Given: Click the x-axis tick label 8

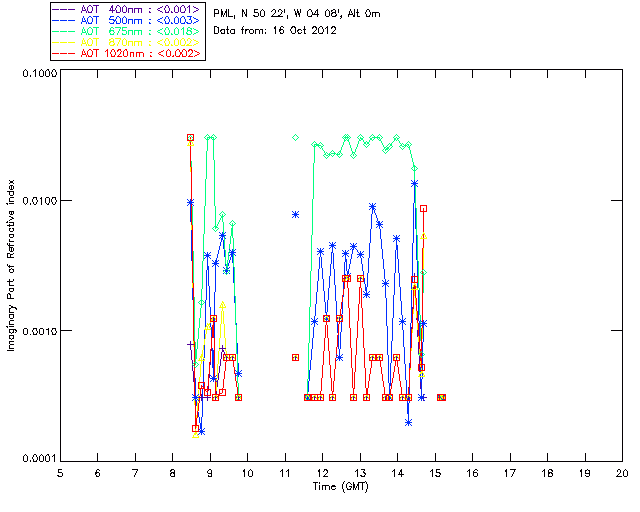Looking at the screenshot, I should click(173, 473).
